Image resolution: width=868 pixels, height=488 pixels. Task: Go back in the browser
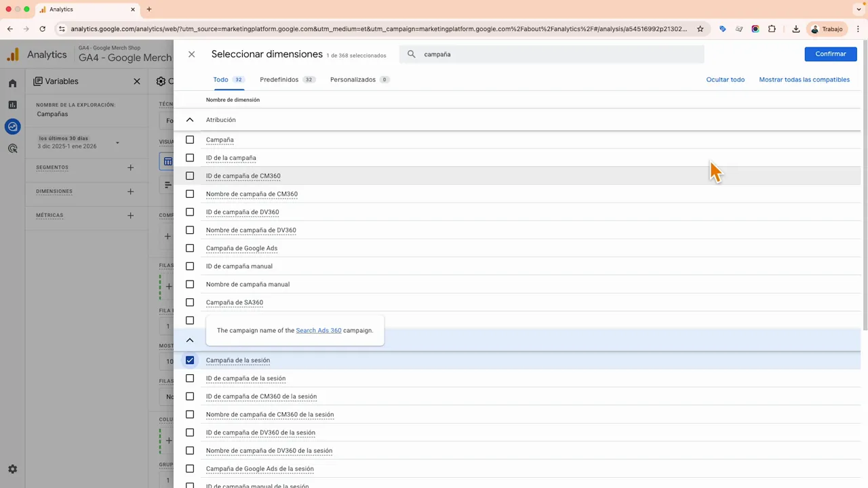(x=10, y=29)
